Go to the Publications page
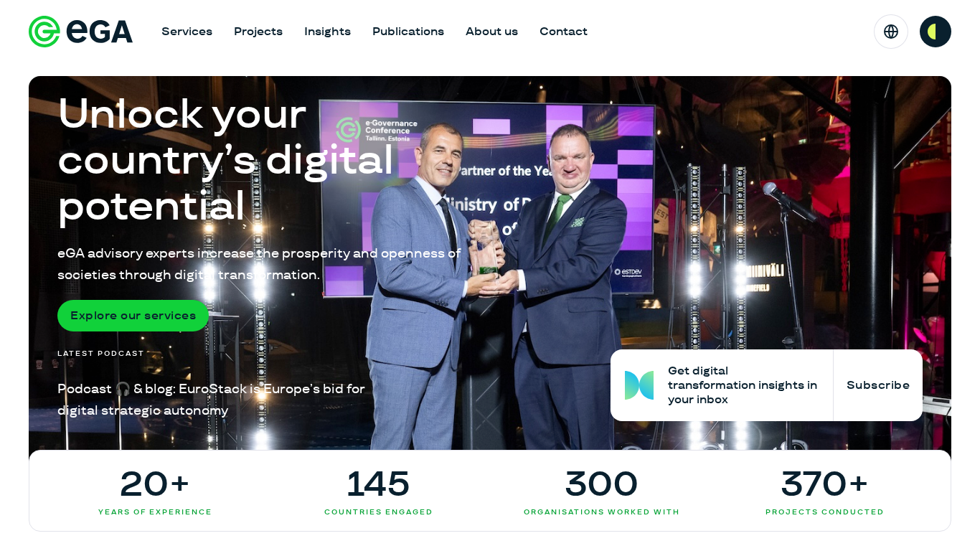 pyautogui.click(x=408, y=32)
